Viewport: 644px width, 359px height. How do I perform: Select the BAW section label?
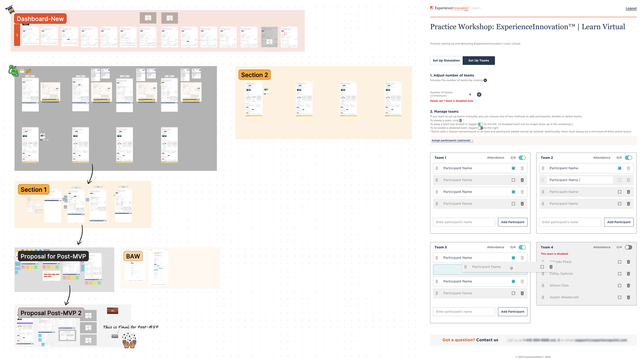pos(133,257)
